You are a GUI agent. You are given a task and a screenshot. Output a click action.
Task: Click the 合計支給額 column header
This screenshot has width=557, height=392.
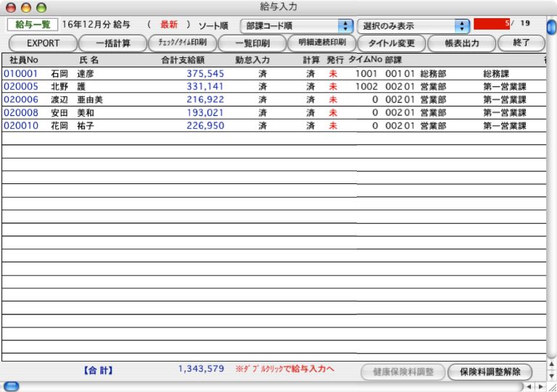pyautogui.click(x=182, y=59)
